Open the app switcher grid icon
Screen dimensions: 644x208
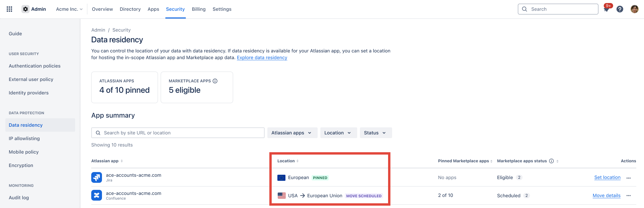pos(9,9)
